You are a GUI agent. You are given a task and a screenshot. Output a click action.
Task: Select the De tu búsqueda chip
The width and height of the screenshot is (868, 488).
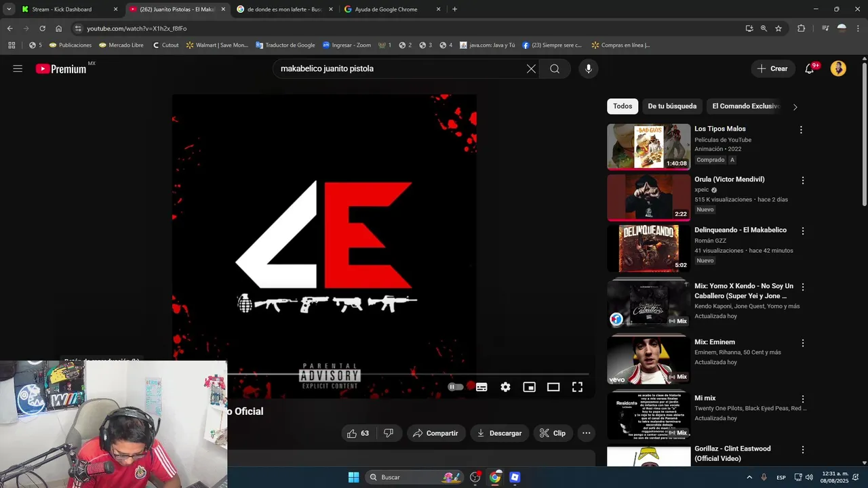tap(672, 106)
